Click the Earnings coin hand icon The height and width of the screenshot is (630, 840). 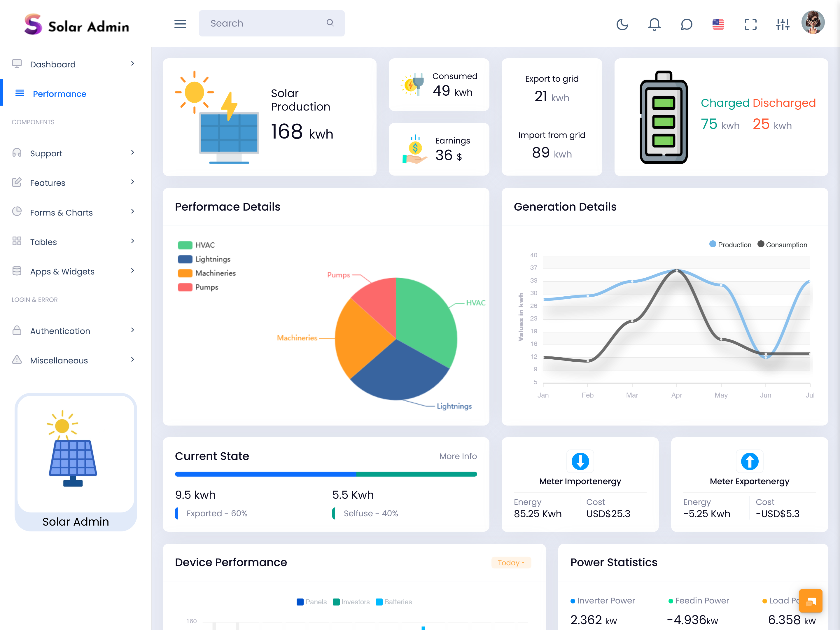(x=414, y=149)
